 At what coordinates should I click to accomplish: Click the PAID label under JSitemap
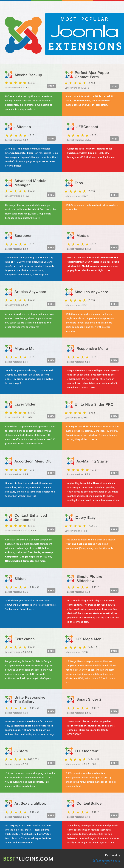51,138
